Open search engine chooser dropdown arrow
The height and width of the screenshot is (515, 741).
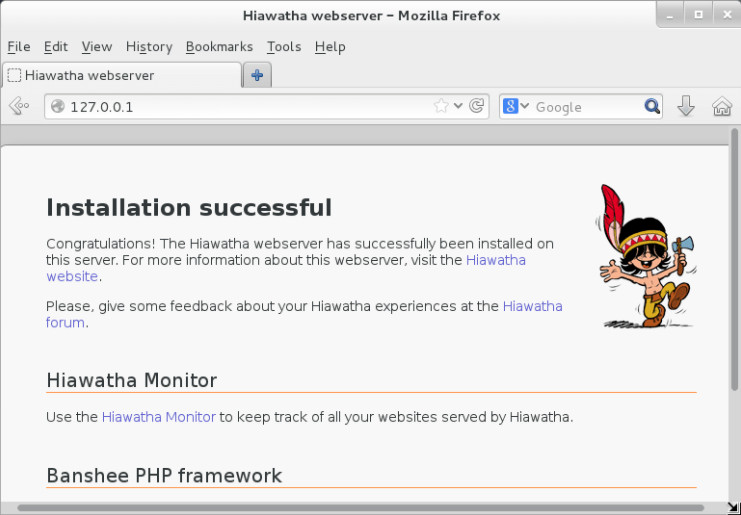click(524, 106)
